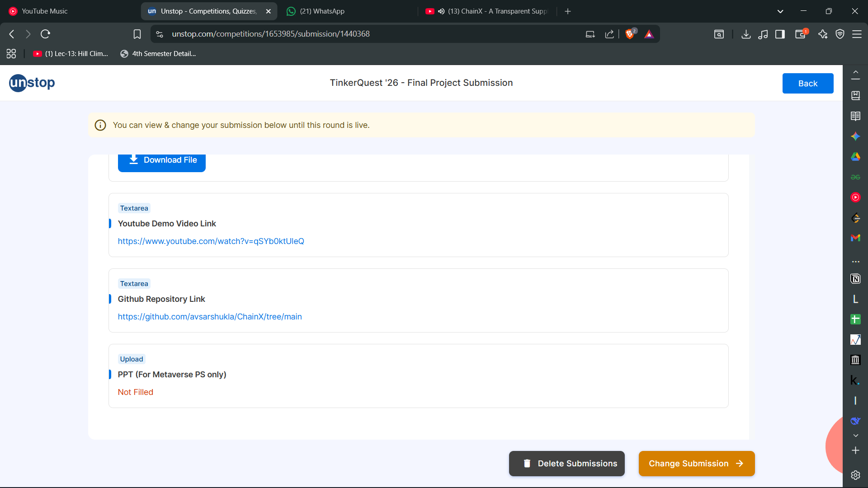Open Notion sidebar icon
The height and width of the screenshot is (488, 868).
tap(855, 279)
